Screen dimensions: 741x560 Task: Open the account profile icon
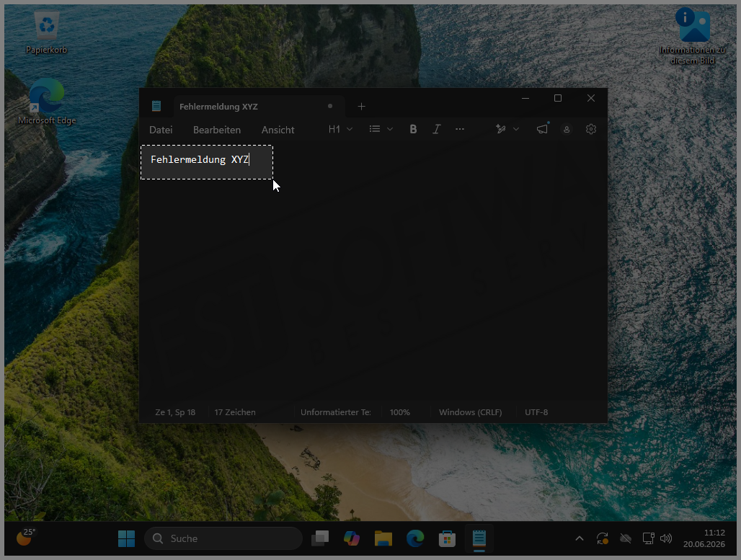[x=567, y=129]
